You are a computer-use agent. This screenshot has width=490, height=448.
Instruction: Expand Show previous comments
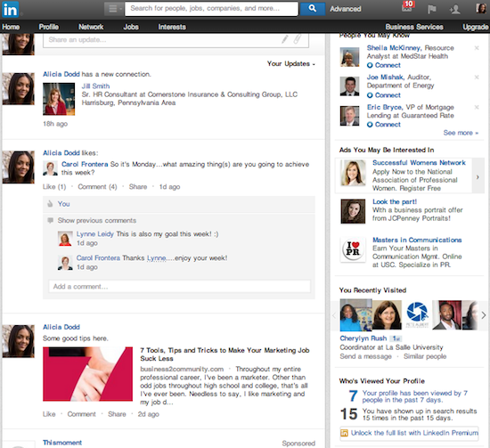point(97,221)
